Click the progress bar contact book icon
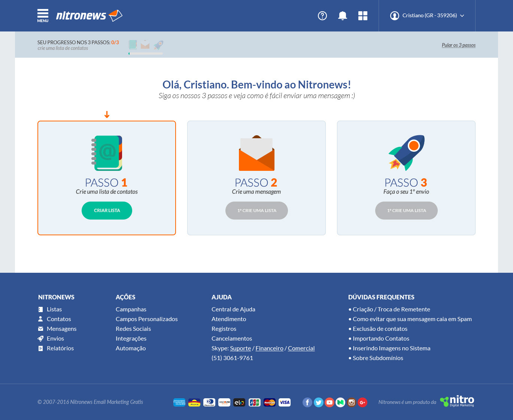The width and height of the screenshot is (513, 420). coord(133,45)
